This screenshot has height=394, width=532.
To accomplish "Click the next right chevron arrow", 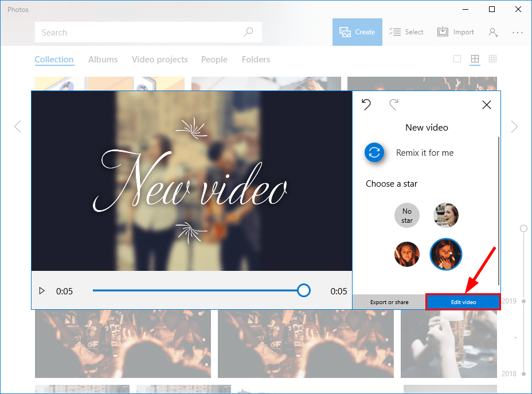I will (x=514, y=127).
